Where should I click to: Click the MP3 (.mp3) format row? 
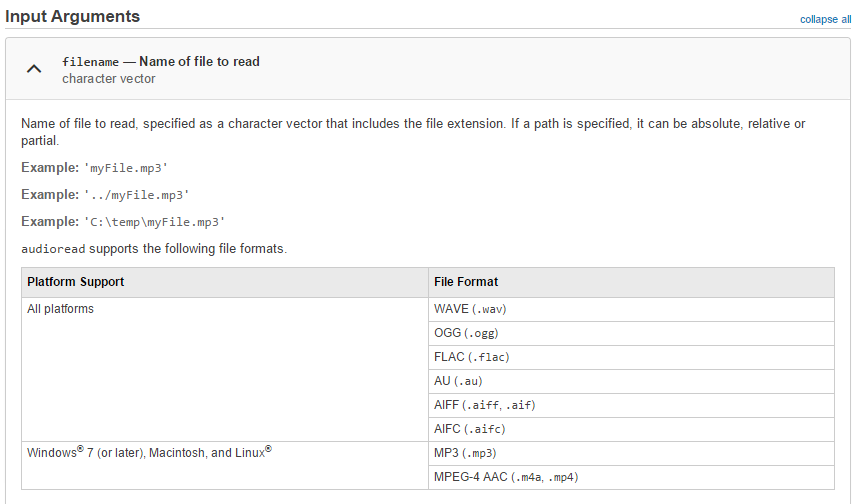[465, 453]
